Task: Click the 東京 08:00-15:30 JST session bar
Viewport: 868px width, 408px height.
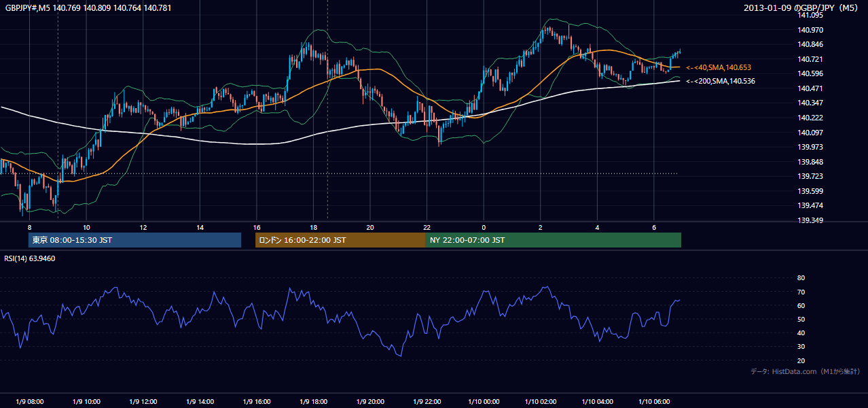Action: pyautogui.click(x=134, y=240)
